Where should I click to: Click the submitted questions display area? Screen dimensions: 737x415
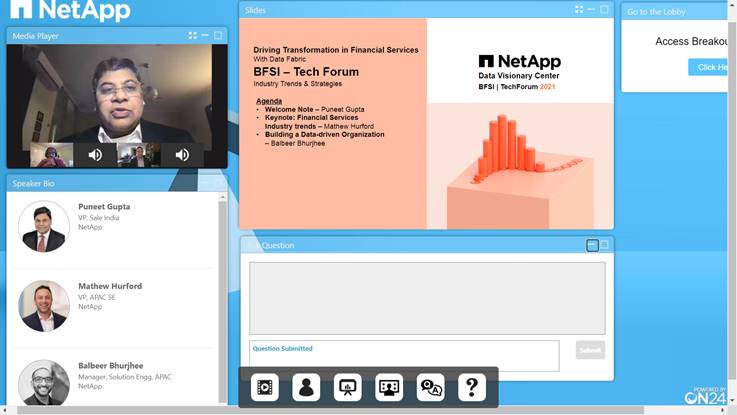pyautogui.click(x=427, y=298)
